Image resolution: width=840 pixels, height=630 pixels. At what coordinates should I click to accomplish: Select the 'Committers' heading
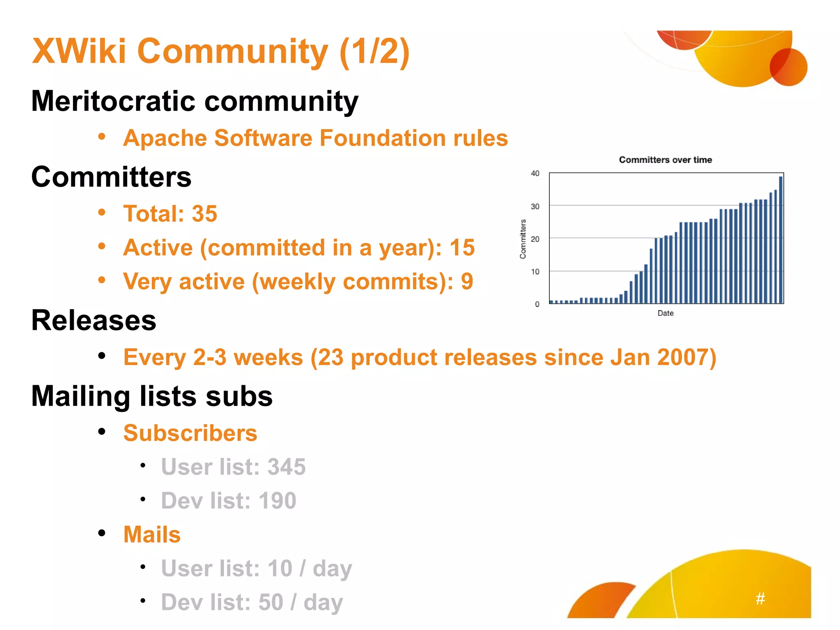click(111, 177)
